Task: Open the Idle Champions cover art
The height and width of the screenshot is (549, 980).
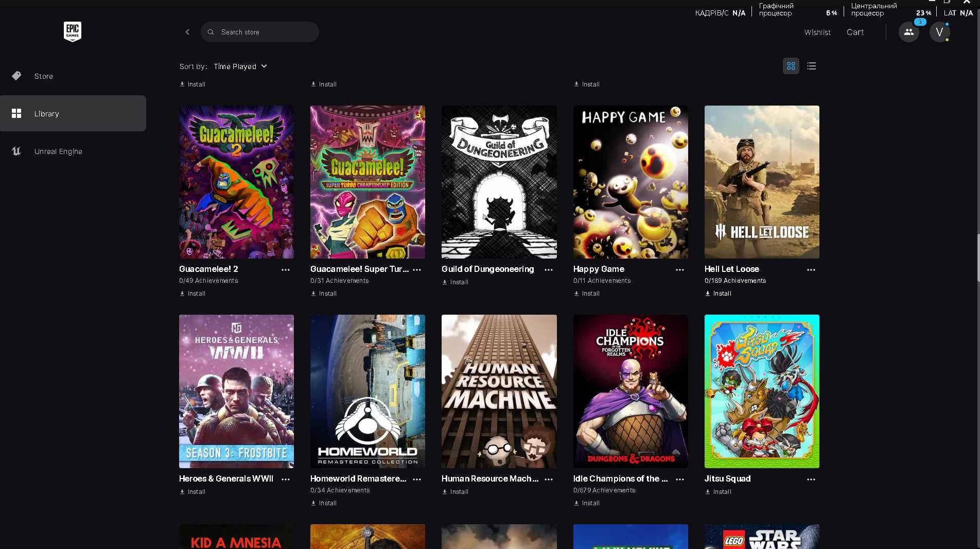Action: (631, 391)
